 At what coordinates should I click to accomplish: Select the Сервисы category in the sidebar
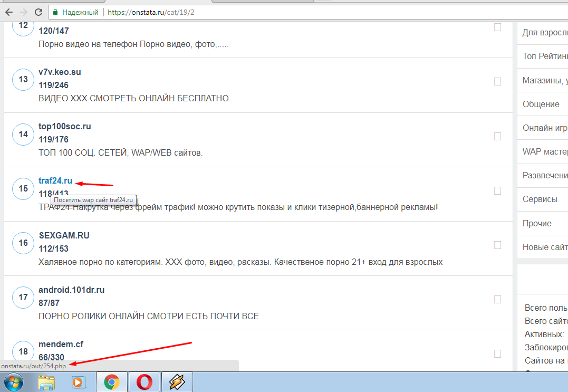pyautogui.click(x=540, y=199)
